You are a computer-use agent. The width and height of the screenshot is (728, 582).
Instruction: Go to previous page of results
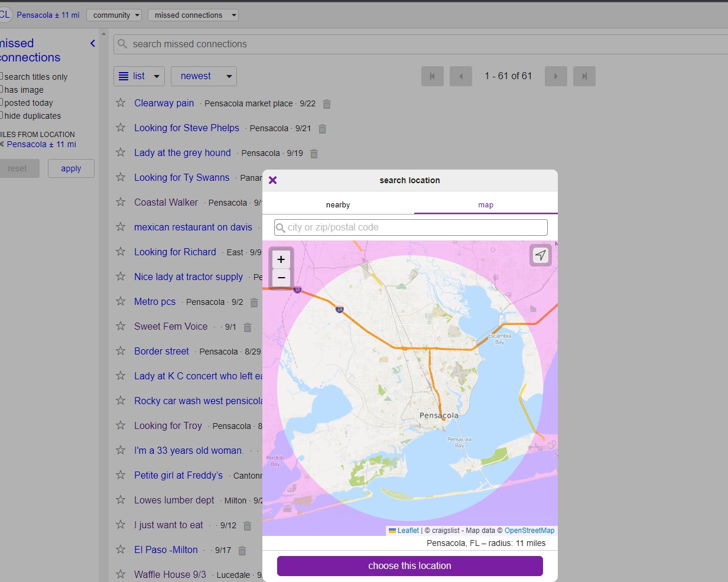click(461, 76)
